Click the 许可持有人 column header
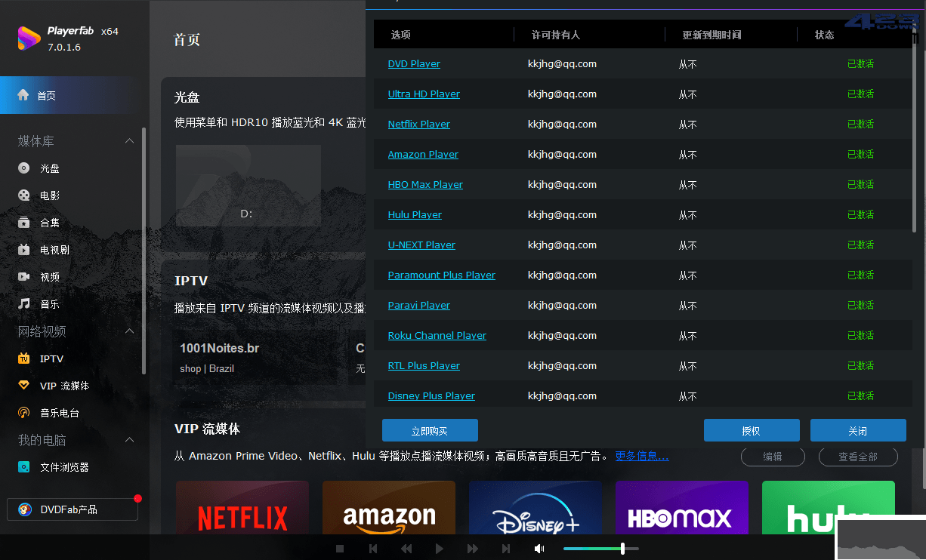Viewport: 926px width, 560px height. 556,35
